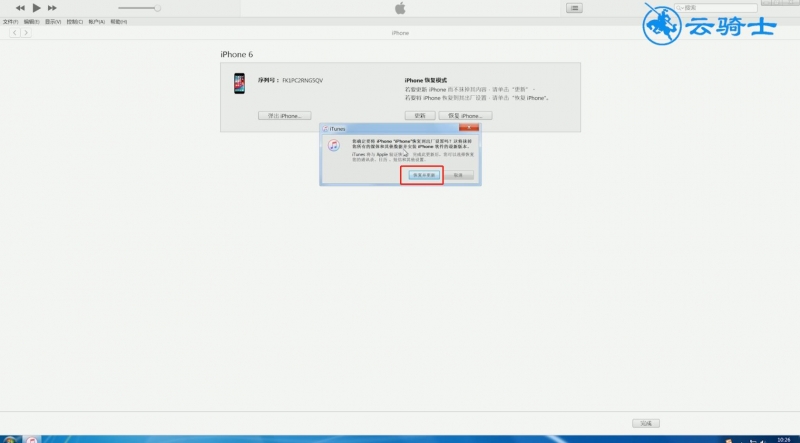Confirm with 恢复并更新 in the dialog

tap(424, 175)
